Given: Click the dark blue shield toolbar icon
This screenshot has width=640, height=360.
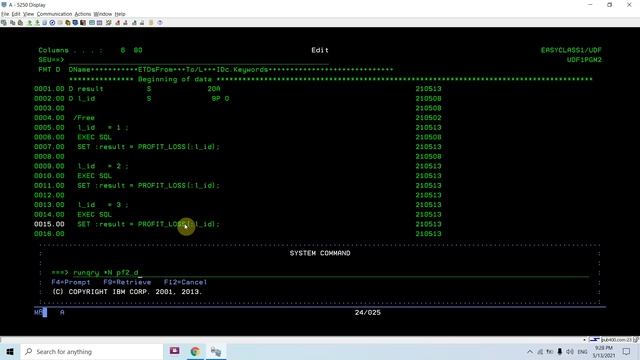Looking at the screenshot, I should pos(75,23).
